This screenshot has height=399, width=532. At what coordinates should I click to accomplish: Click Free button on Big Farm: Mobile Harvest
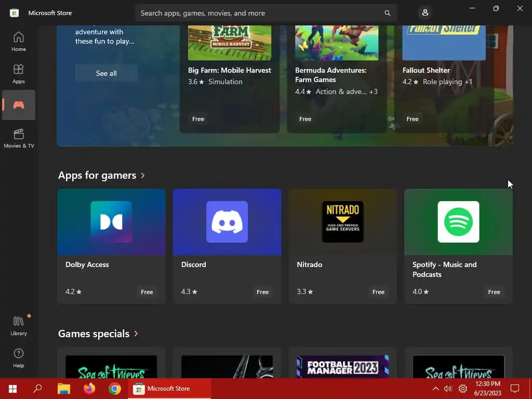pos(198,119)
